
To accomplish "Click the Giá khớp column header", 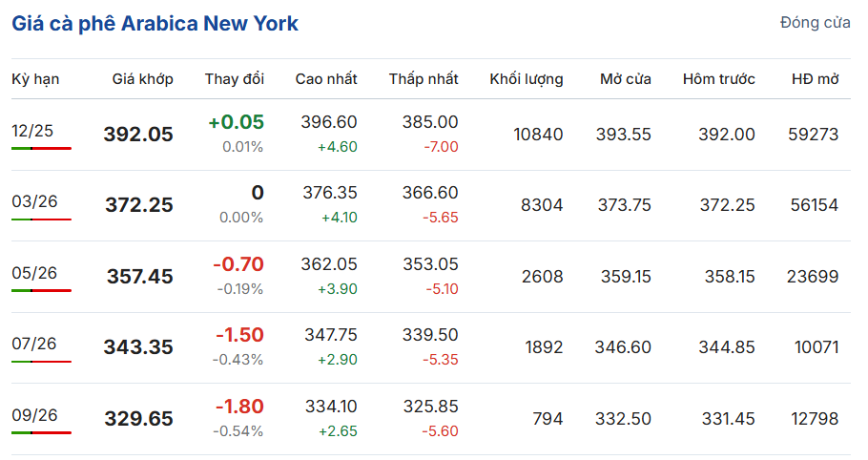I will pyautogui.click(x=143, y=79).
